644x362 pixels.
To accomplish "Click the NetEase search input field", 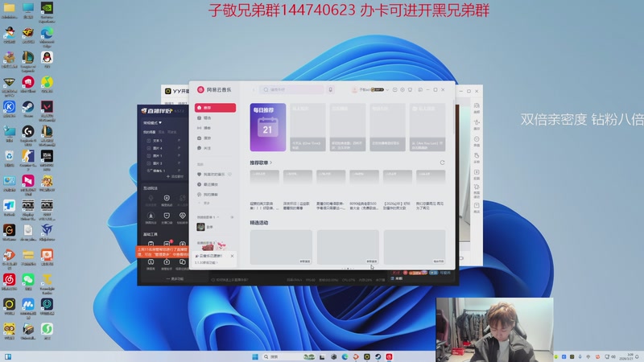I will (x=292, y=89).
